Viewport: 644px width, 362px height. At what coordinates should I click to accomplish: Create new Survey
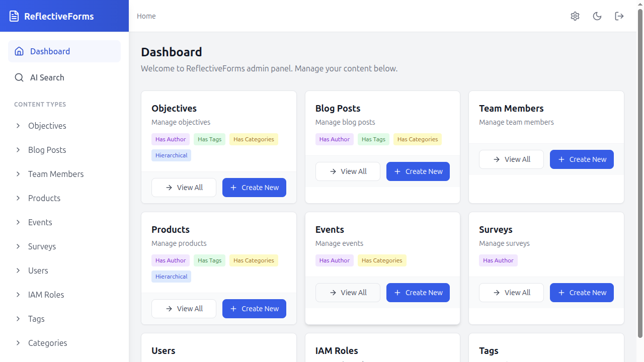tap(582, 293)
